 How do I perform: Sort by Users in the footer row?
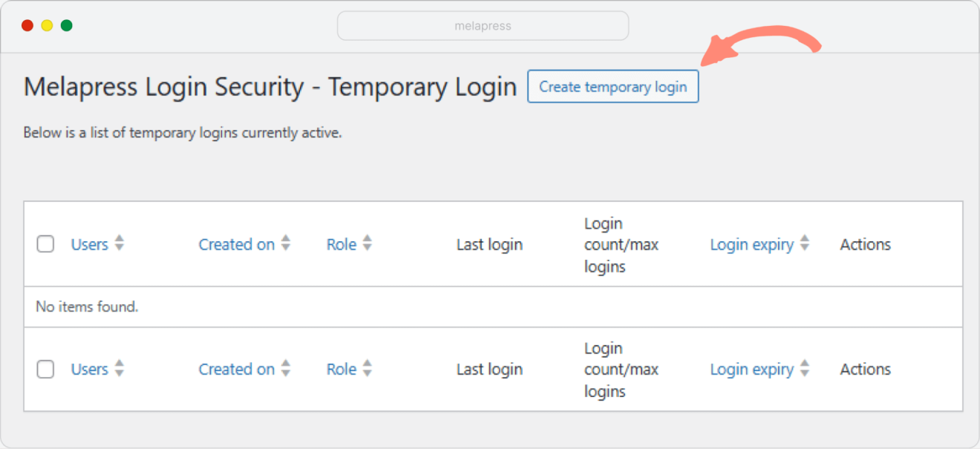(x=90, y=369)
